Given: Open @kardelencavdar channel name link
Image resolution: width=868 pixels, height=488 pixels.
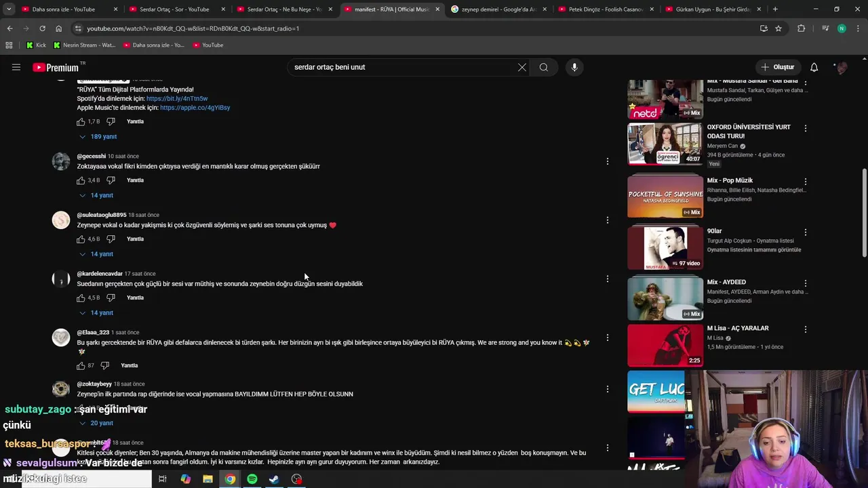Looking at the screenshot, I should [x=100, y=274].
